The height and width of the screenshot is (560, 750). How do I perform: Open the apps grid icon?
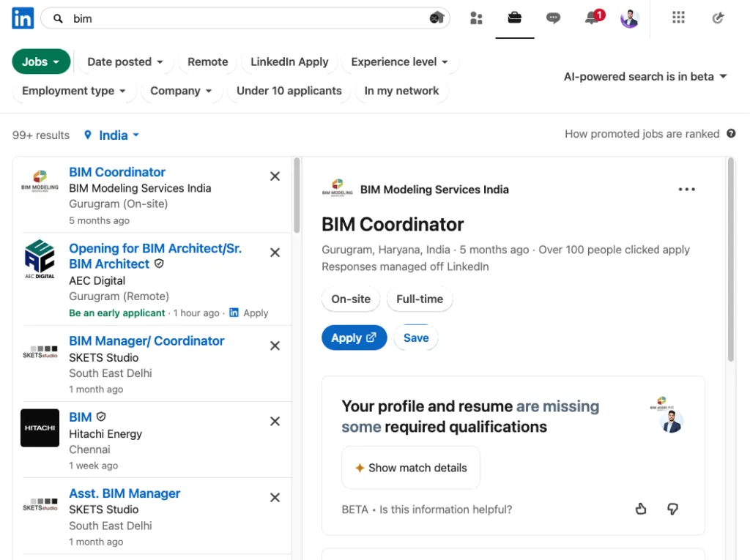coord(678,18)
